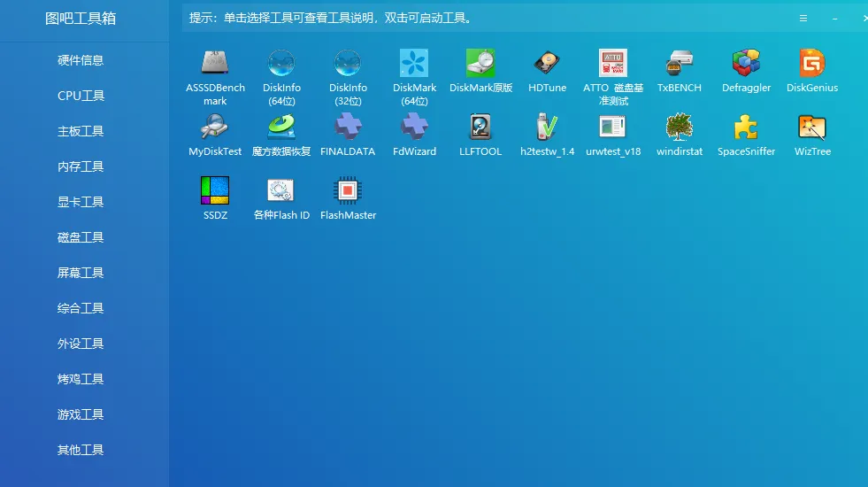Select 魔方数据恢复 tool icon
Screen dimensions: 868x487
click(x=281, y=127)
